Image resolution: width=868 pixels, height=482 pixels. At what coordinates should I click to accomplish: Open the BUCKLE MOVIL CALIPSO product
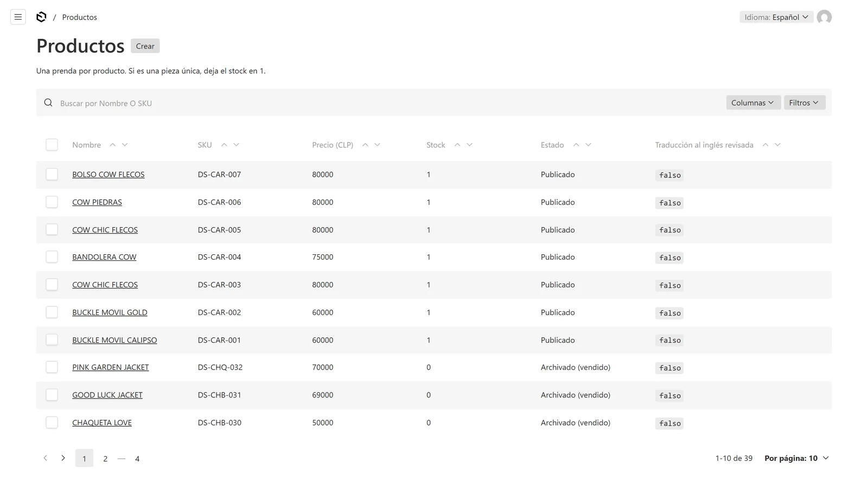pos(114,340)
